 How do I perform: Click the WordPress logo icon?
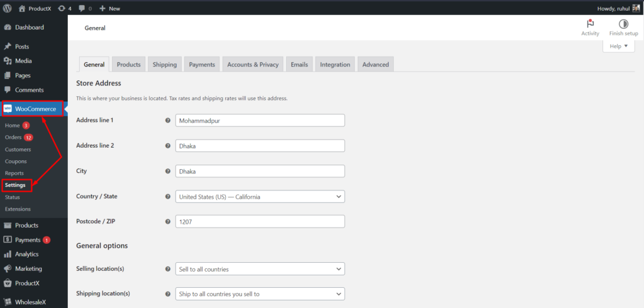[x=8, y=8]
